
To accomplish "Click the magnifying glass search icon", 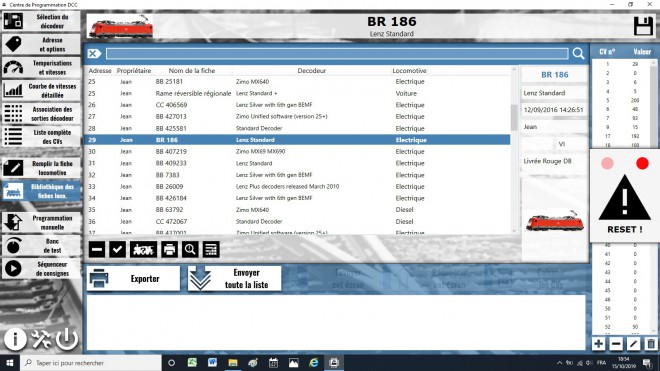I will point(578,53).
